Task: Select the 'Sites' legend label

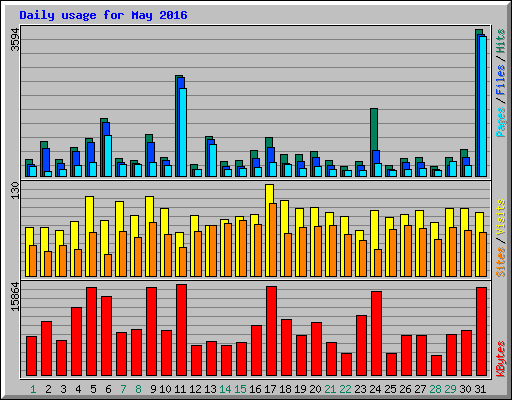Action: click(501, 262)
